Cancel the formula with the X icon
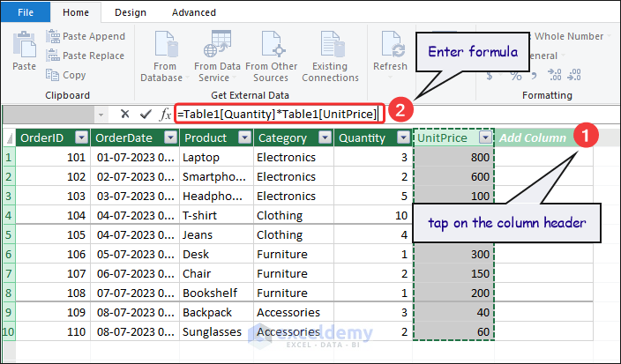The image size is (621, 364). pyautogui.click(x=124, y=115)
